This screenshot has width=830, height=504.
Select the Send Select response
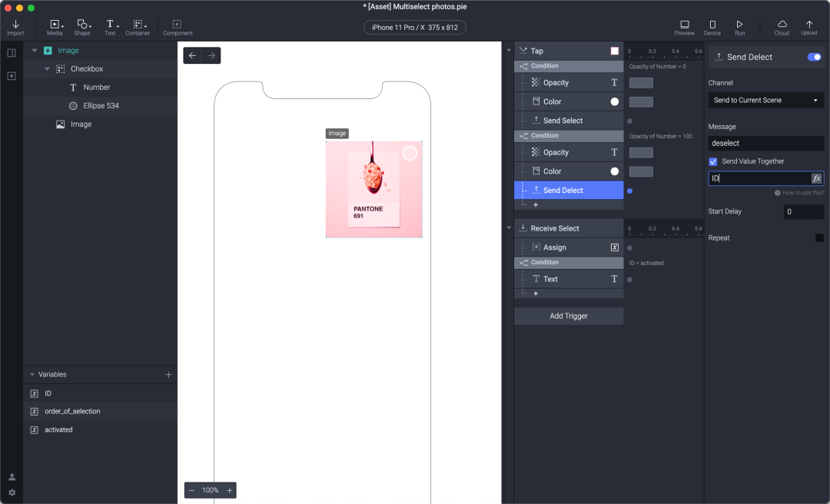point(569,121)
